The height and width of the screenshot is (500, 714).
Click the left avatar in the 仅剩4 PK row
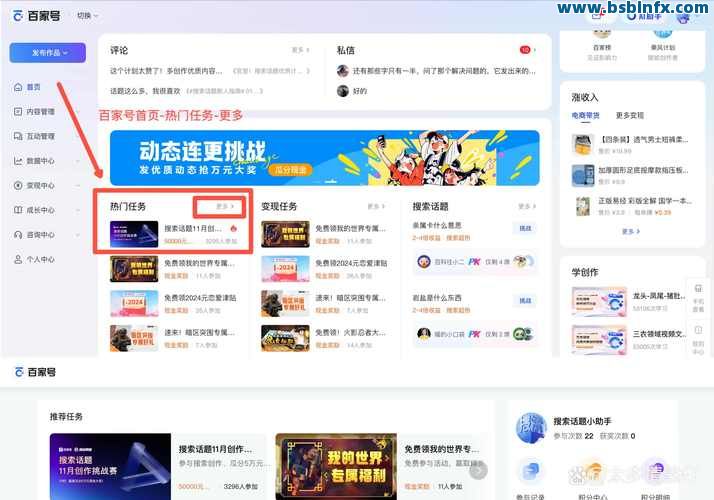pyautogui.click(x=424, y=262)
